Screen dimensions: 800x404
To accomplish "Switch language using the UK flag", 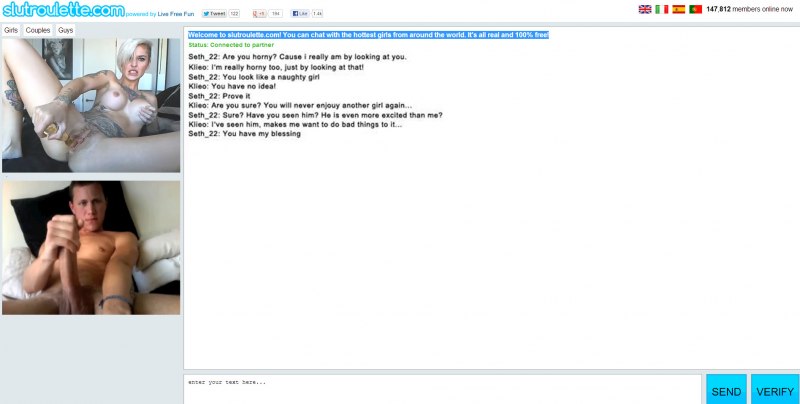I will point(645,9).
